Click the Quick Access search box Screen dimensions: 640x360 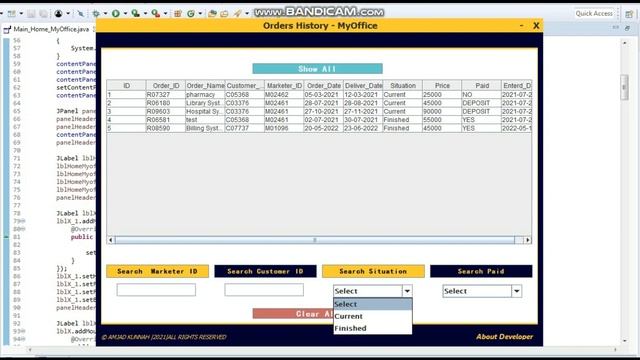[x=594, y=13]
